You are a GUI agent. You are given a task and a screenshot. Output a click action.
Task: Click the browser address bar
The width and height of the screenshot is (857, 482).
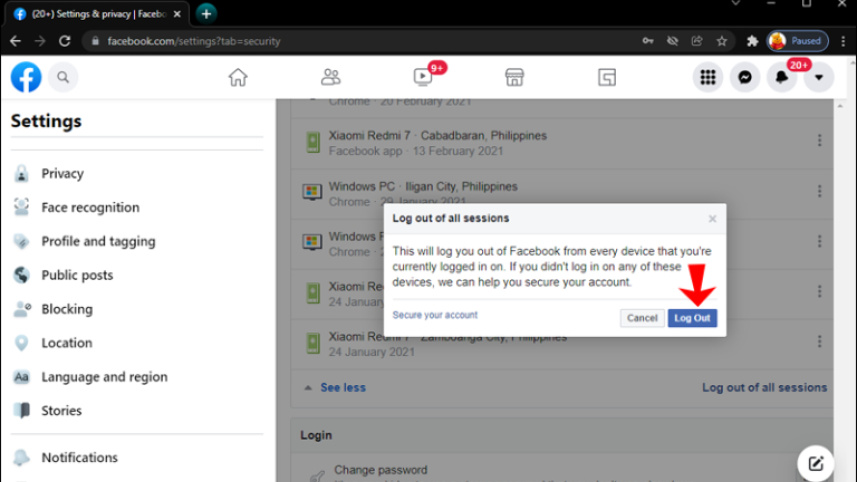point(360,41)
